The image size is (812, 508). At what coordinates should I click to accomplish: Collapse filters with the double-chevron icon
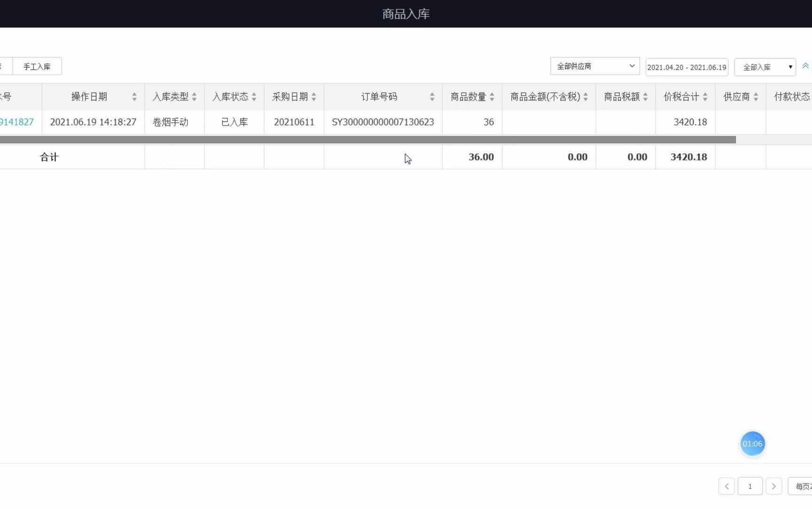point(805,66)
